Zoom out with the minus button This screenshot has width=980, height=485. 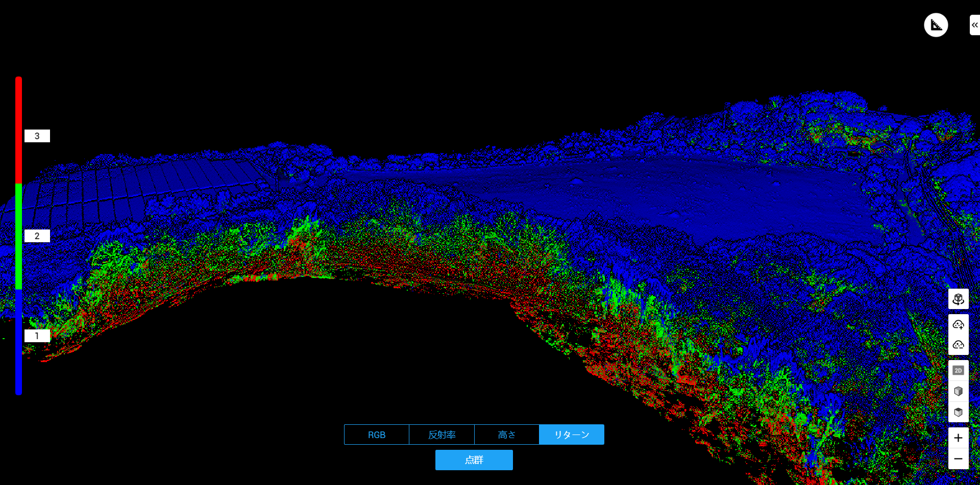pos(958,459)
